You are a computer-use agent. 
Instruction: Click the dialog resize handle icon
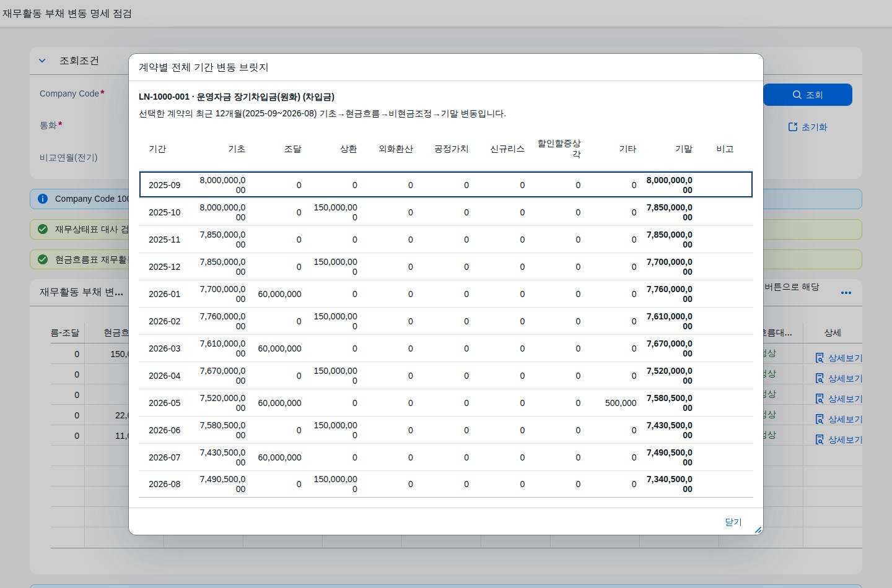coord(758,530)
